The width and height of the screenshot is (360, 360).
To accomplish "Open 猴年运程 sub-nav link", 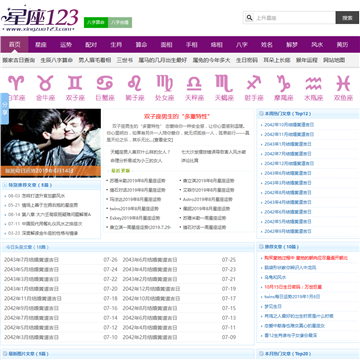I will pos(307,60).
